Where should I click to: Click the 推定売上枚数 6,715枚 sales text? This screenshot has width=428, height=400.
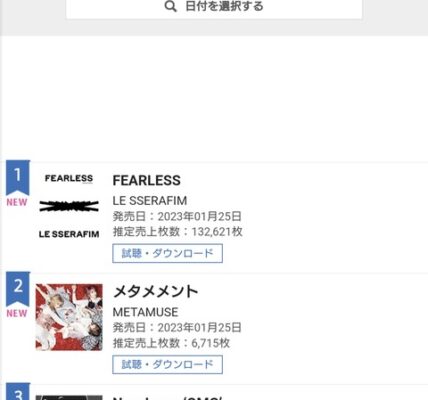(x=171, y=343)
